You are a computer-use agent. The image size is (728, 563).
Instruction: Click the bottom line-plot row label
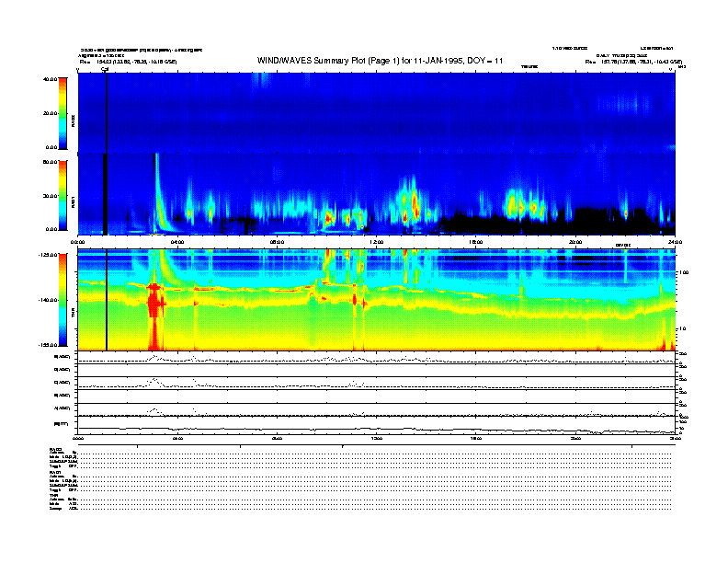62,424
